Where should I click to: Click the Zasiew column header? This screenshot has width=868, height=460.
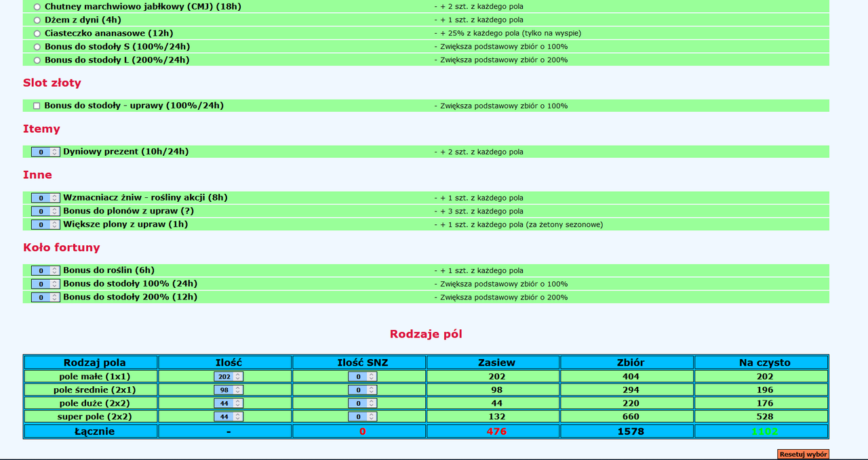click(496, 362)
